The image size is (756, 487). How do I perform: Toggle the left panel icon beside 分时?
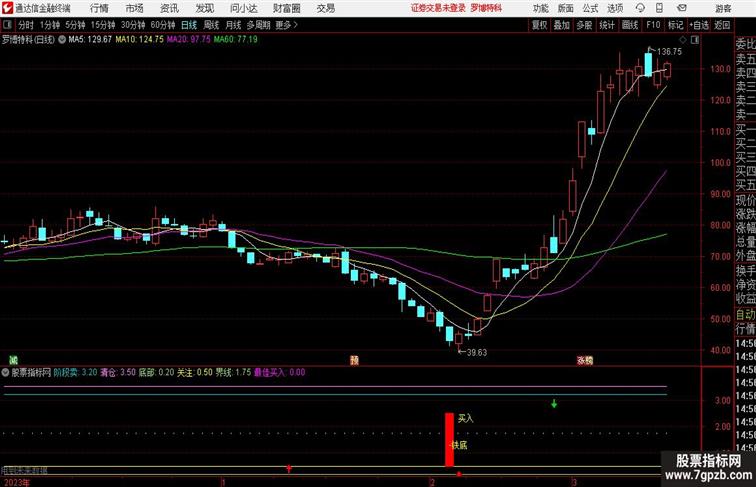7,25
